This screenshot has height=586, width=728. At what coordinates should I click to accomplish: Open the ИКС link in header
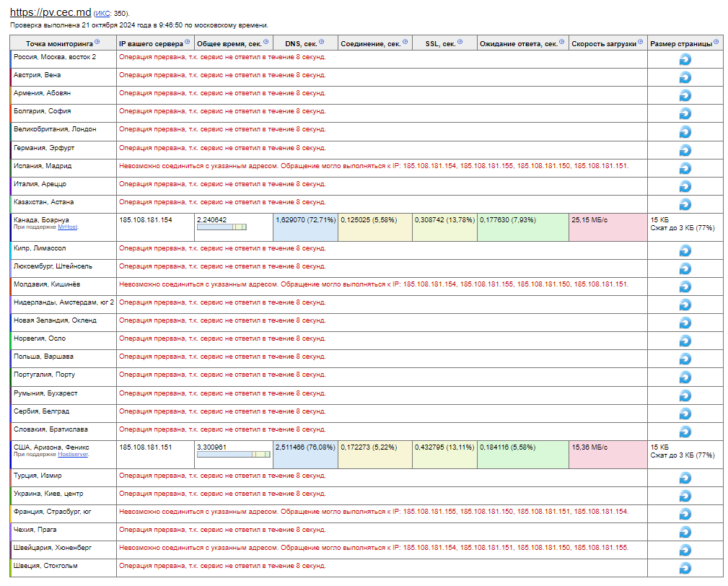pyautogui.click(x=102, y=14)
